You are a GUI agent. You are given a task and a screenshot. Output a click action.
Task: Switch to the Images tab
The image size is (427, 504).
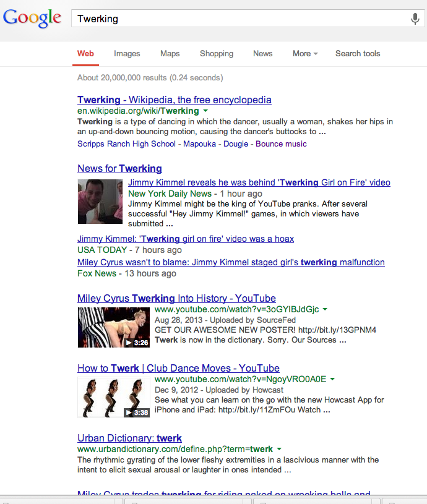[x=127, y=54]
